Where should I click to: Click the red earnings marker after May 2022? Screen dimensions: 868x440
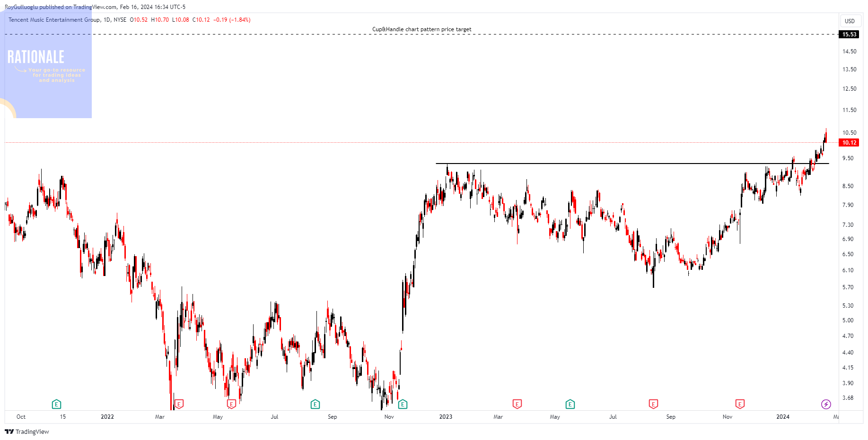(x=231, y=404)
